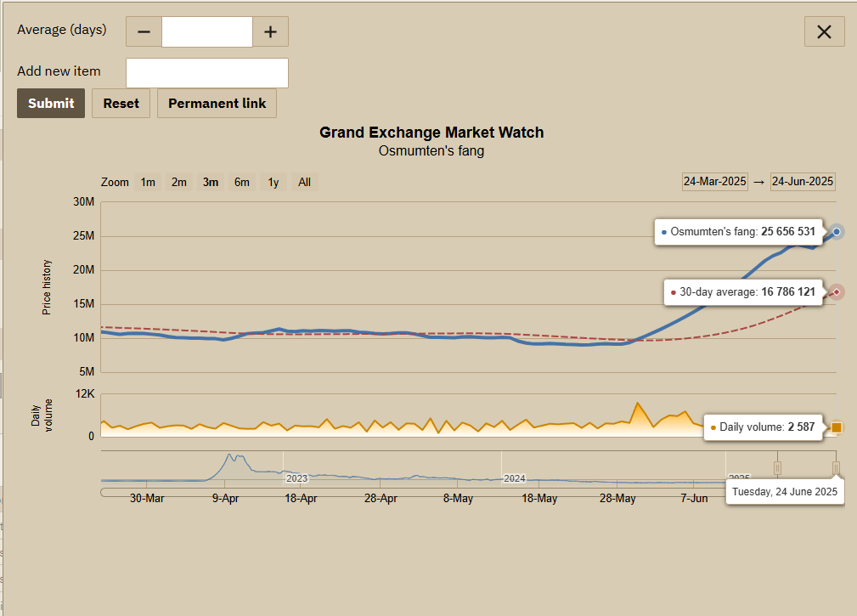Click the 18-Apr axis label
This screenshot has width=857, height=616.
(x=301, y=499)
